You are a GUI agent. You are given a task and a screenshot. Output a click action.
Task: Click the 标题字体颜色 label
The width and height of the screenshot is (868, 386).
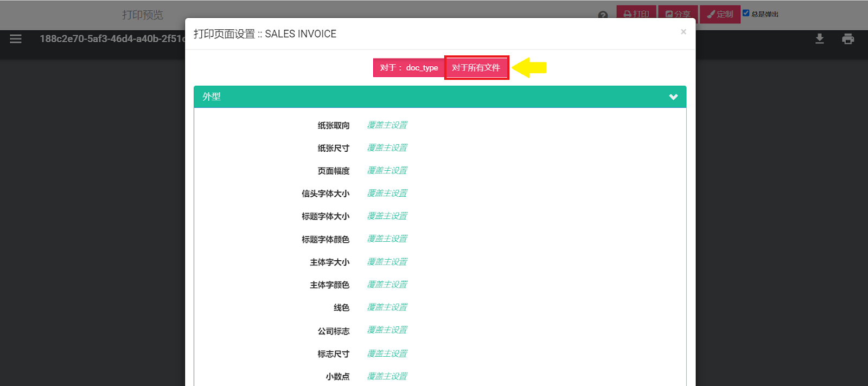point(325,239)
